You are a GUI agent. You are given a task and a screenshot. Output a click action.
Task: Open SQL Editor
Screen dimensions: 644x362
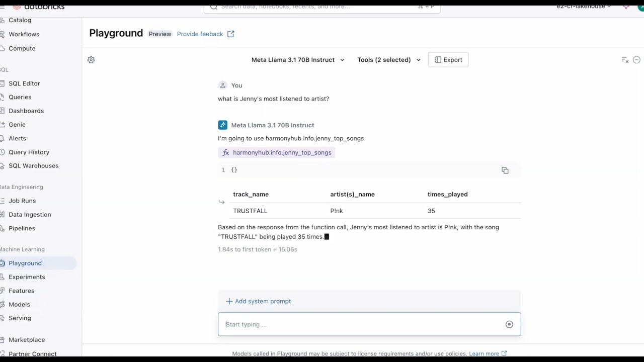pos(24,83)
